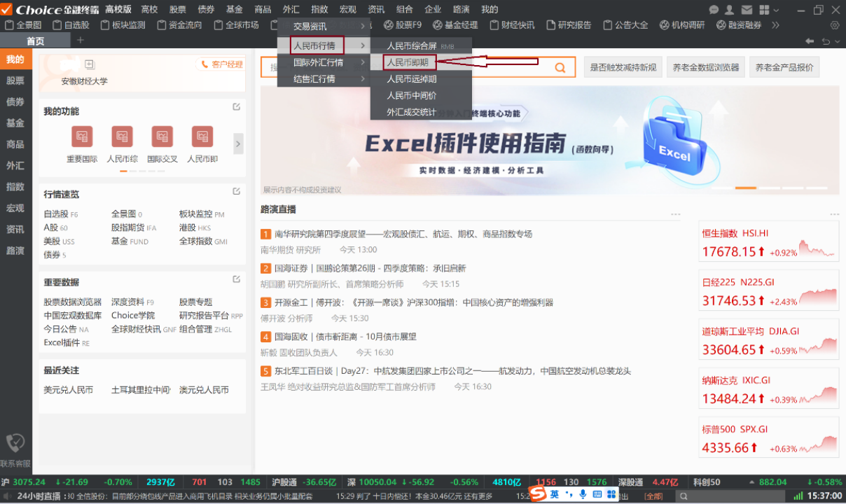Open the 全景图 toolbar shortcut

(23, 25)
